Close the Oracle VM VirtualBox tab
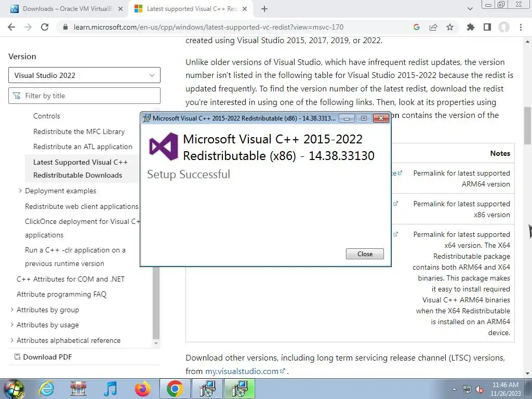 click(121, 9)
